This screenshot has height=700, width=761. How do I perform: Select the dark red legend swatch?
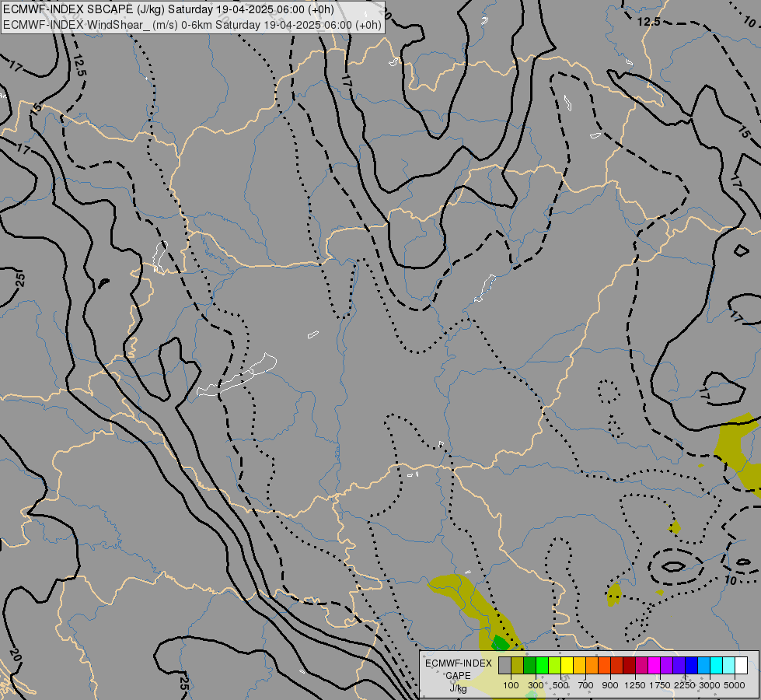(630, 665)
